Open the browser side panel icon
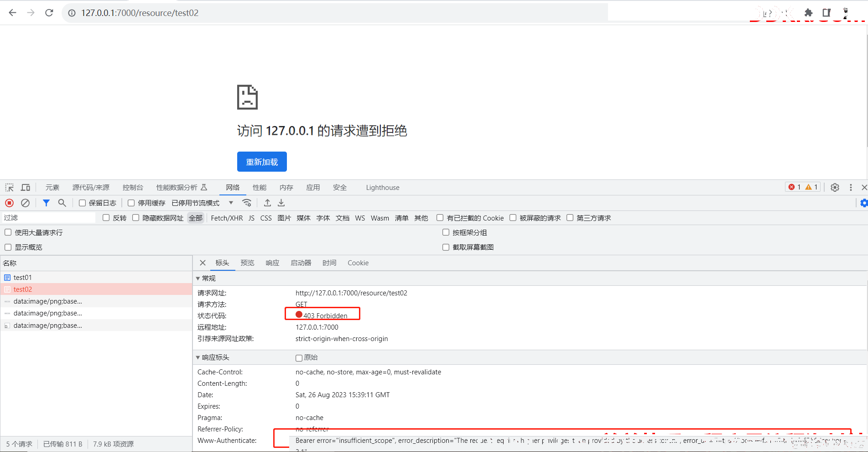Screen dimensions: 868x452 point(826,13)
